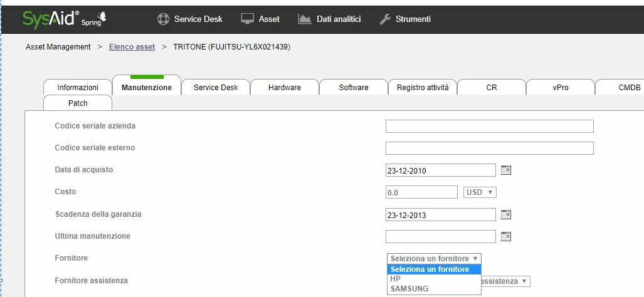Switch to the Service Desk tab
The height and width of the screenshot is (297, 644).
click(216, 87)
